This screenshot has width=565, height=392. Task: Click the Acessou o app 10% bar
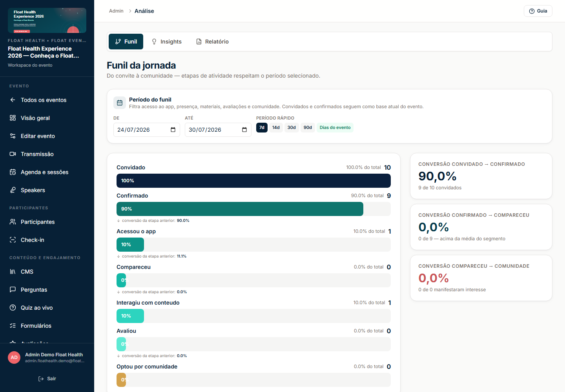click(130, 245)
